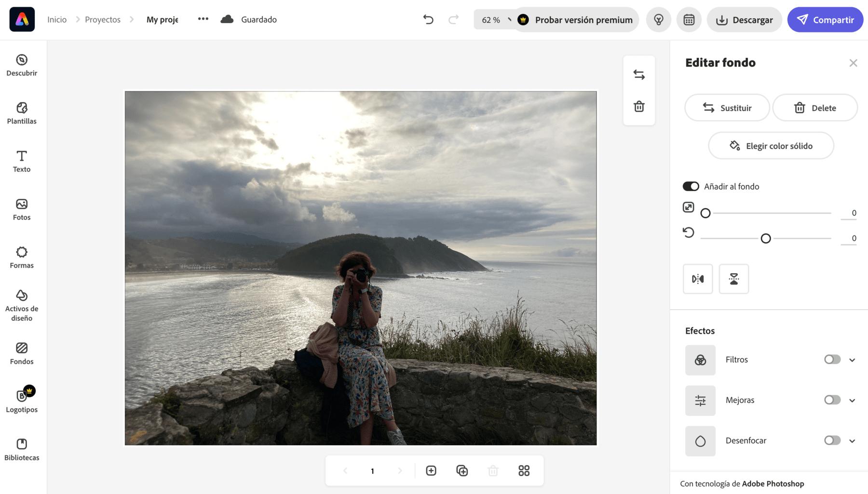
Task: Click the My proje project name
Action: click(163, 19)
